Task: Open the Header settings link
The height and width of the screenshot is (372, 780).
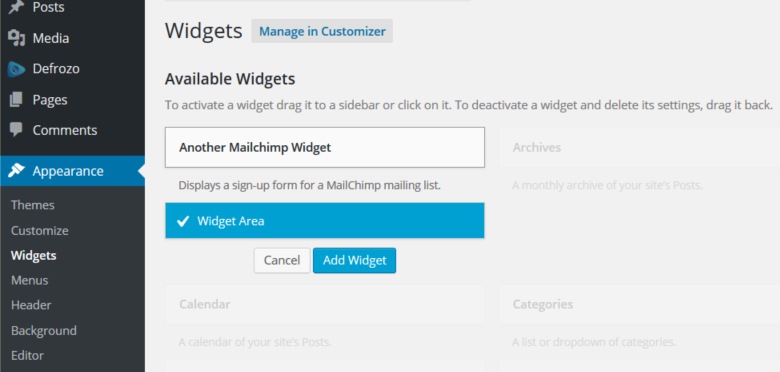Action: point(31,305)
